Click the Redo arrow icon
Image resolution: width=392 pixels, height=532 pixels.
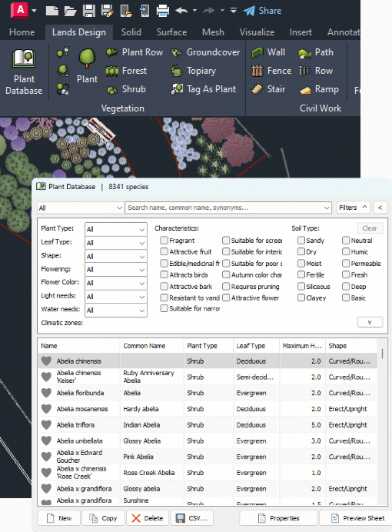coord(209,11)
